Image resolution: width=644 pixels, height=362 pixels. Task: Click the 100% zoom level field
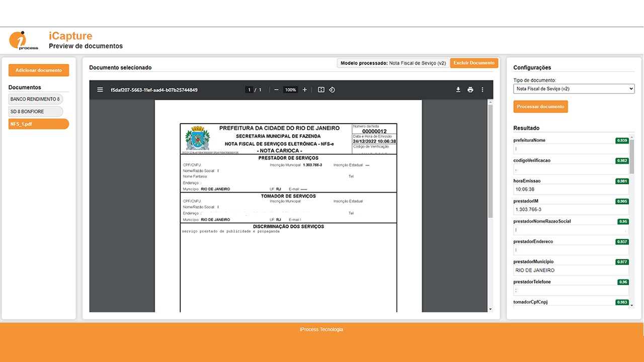290,90
